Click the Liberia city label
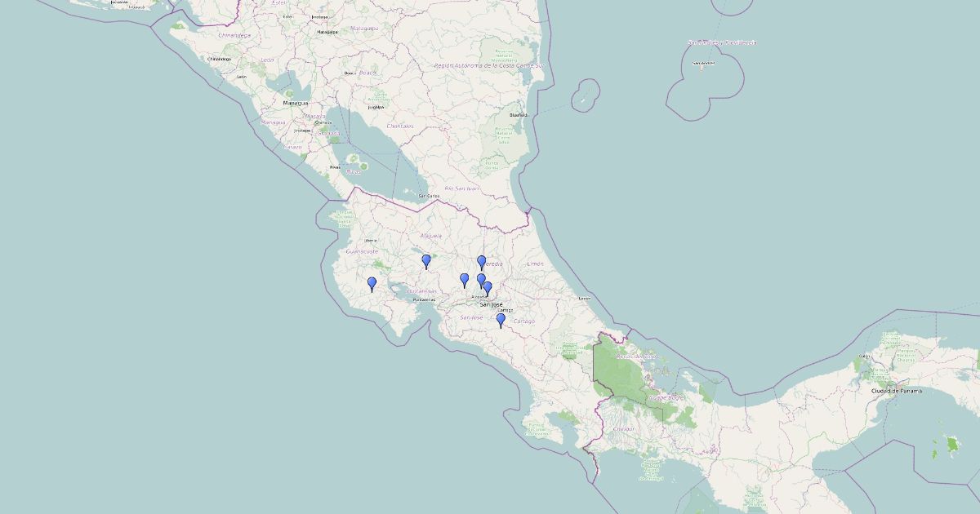Viewport: 980px width, 514px height. 370,241
